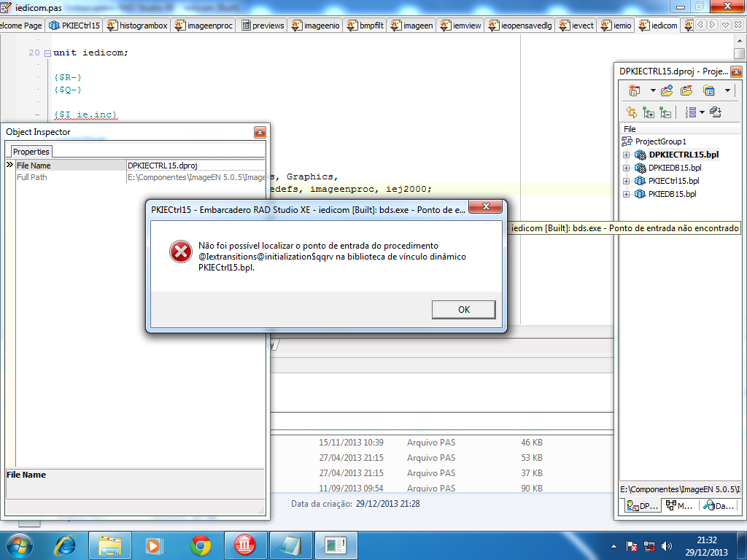Close the Project Manager panel
Viewport: 747px width, 560px height.
click(736, 72)
